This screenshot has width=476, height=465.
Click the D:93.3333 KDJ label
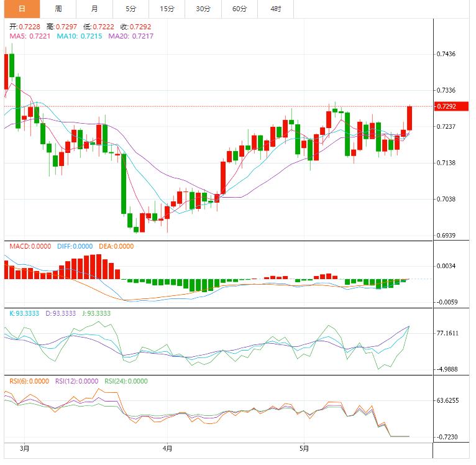61,313
